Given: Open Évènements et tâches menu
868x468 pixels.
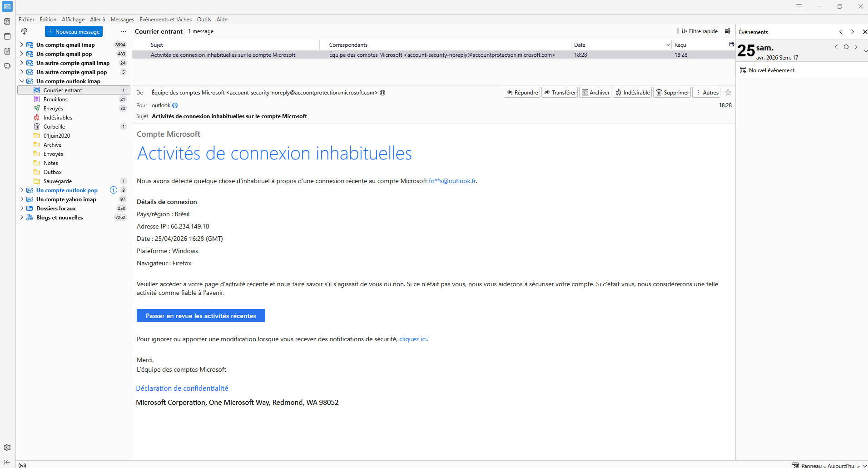Looking at the screenshot, I should (x=166, y=20).
